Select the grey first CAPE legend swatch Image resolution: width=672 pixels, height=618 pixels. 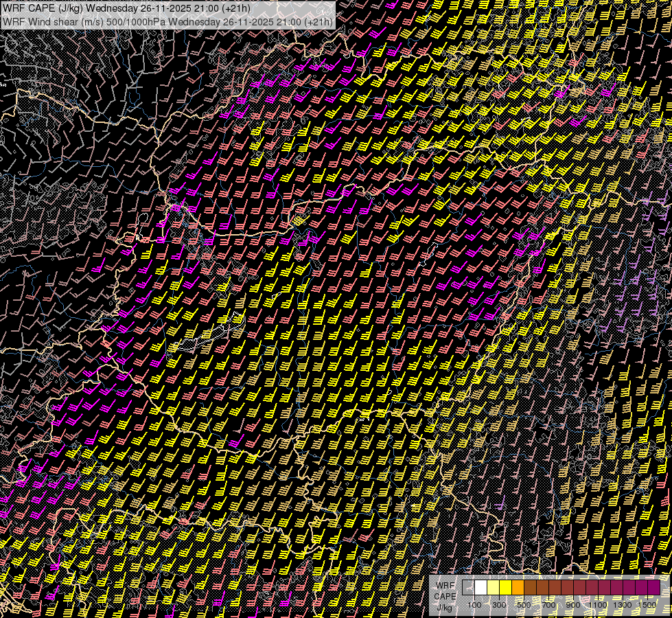click(468, 587)
